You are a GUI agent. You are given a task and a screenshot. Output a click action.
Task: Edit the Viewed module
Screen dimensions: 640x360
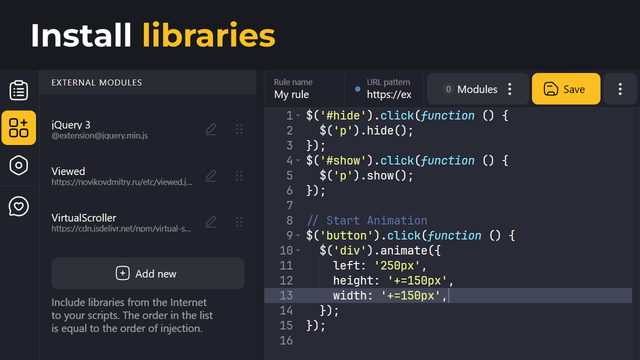coord(211,176)
